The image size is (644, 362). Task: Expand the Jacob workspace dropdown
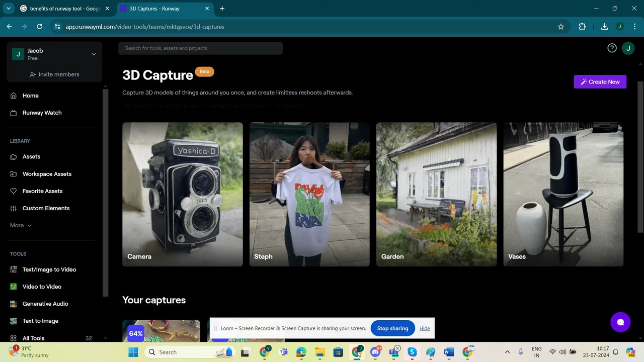coord(94,54)
